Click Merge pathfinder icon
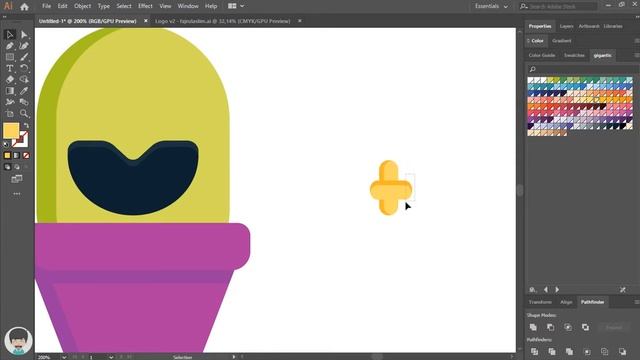 pyautogui.click(x=569, y=351)
